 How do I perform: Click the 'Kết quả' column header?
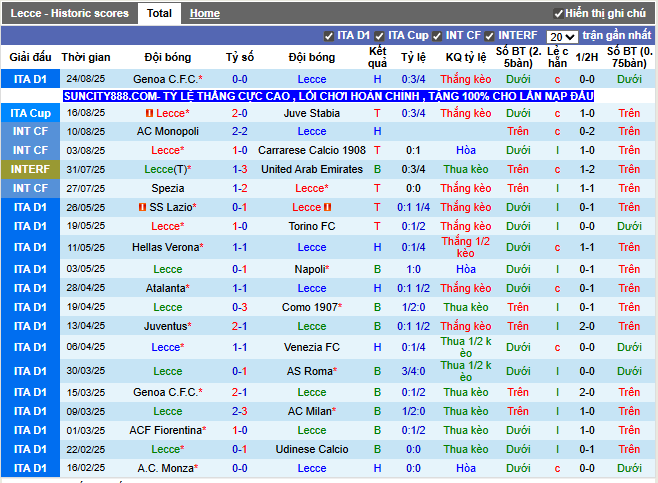tap(377, 57)
